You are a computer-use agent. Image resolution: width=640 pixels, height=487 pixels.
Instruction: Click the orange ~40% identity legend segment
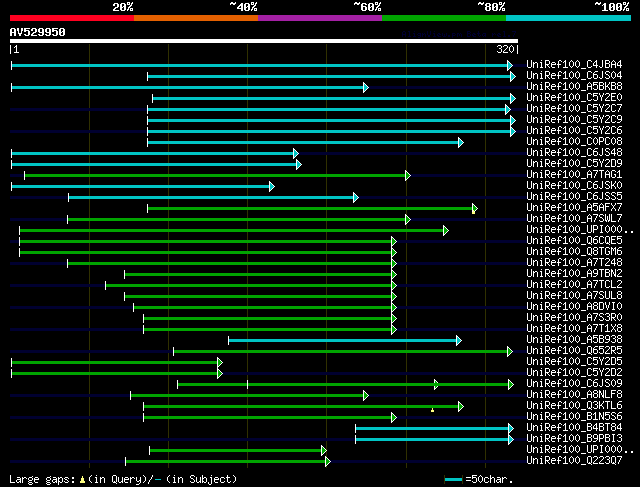pyautogui.click(x=196, y=18)
